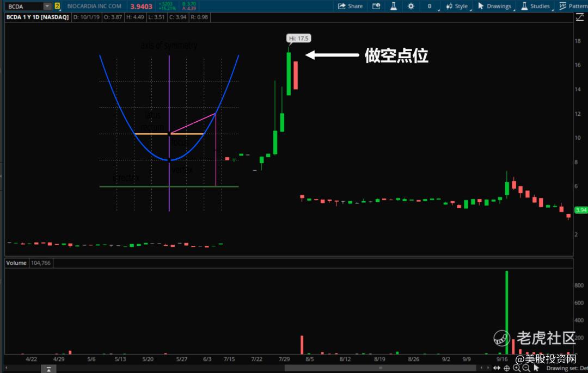Open the Drawings menu
588x373 pixels.
tap(494, 6)
